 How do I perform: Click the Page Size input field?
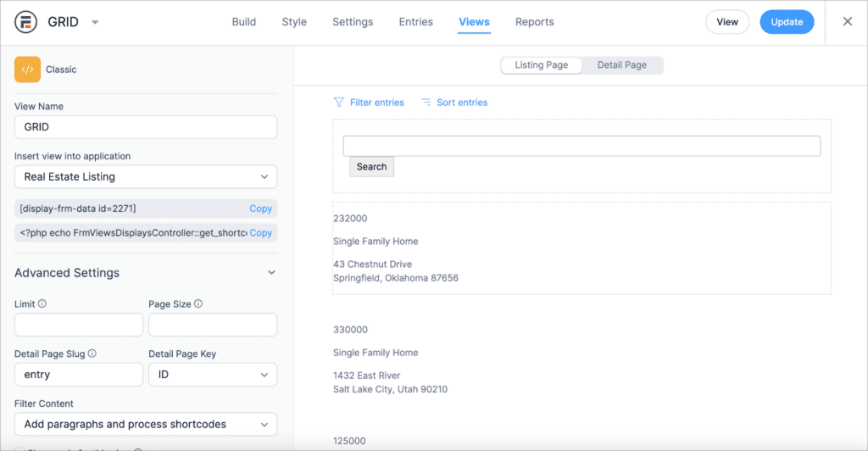coord(213,325)
